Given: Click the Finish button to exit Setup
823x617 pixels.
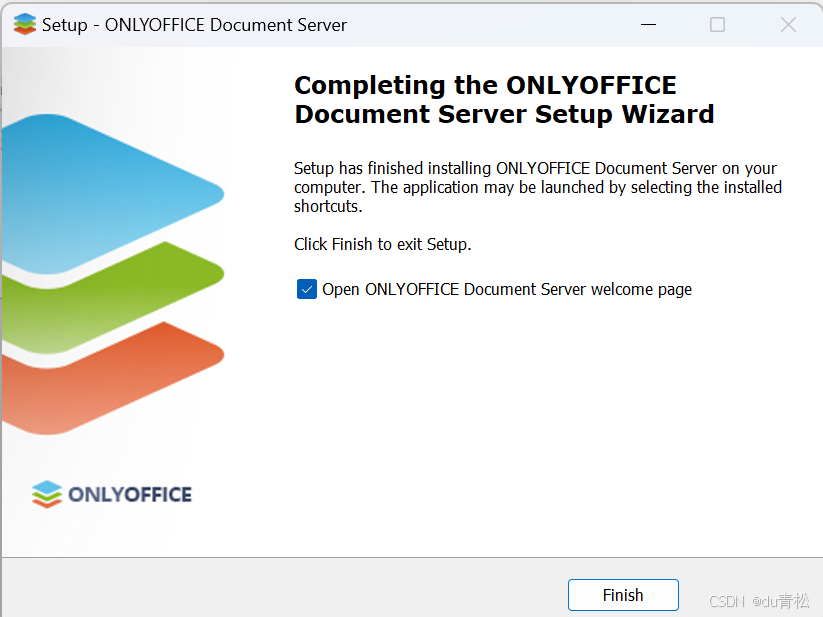Looking at the screenshot, I should (x=623, y=595).
